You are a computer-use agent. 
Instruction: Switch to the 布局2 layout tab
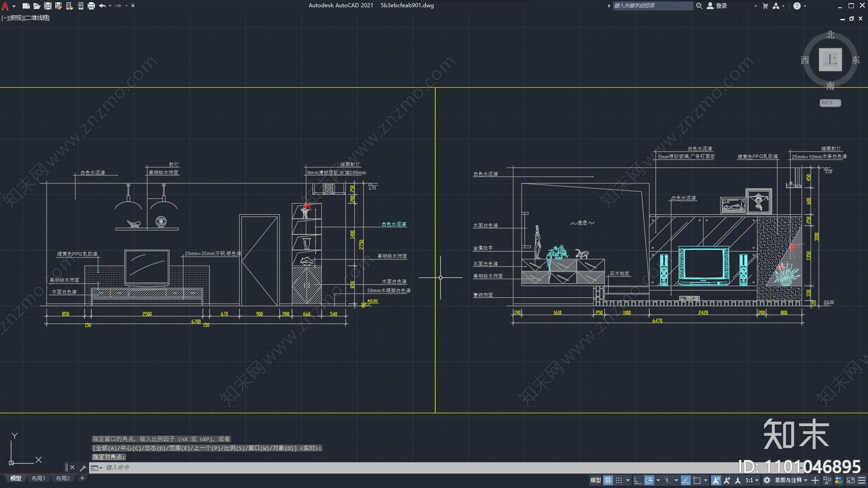click(x=63, y=478)
